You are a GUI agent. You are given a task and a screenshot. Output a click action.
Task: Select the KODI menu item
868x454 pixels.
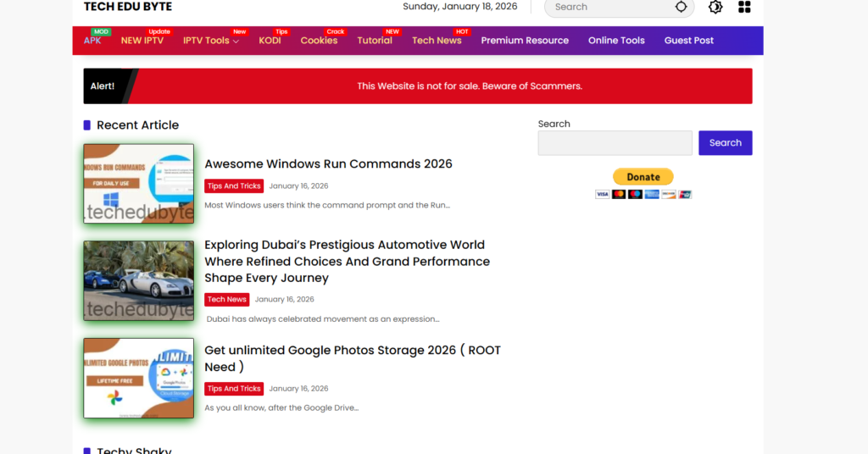[270, 41]
